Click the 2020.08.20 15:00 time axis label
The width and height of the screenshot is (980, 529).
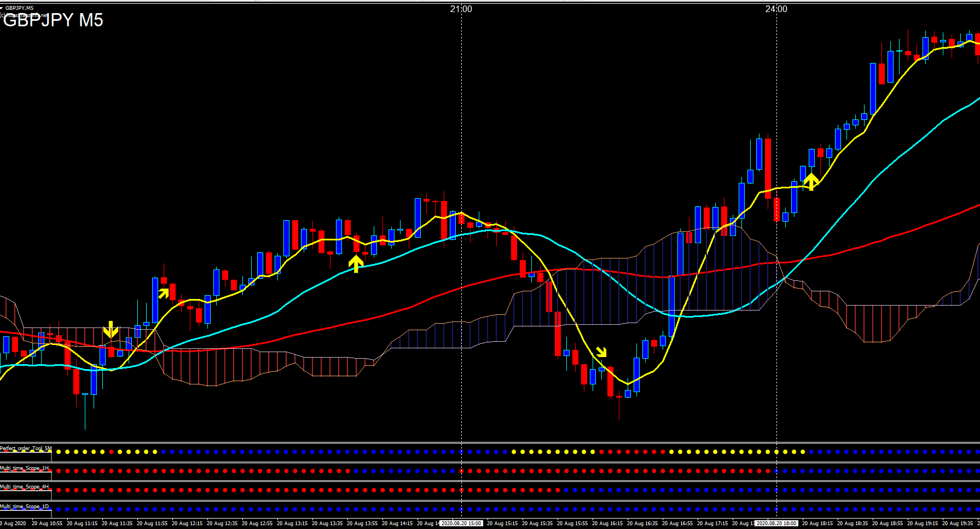(x=461, y=524)
